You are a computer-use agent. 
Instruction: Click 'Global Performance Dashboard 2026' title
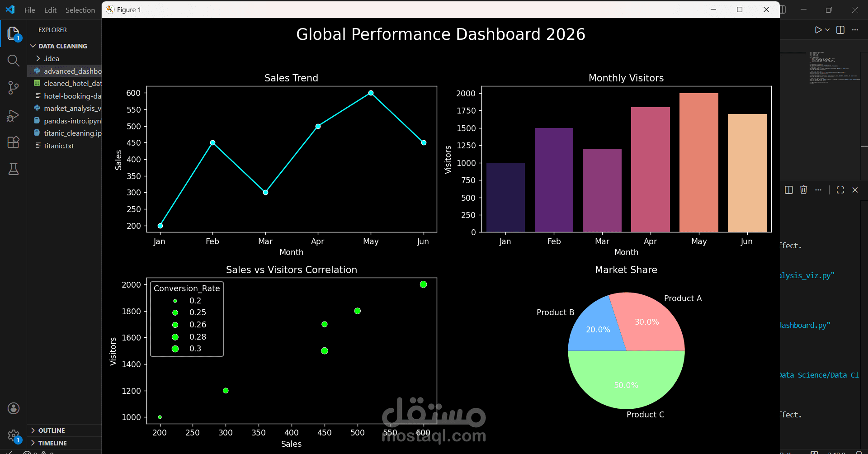pos(441,34)
